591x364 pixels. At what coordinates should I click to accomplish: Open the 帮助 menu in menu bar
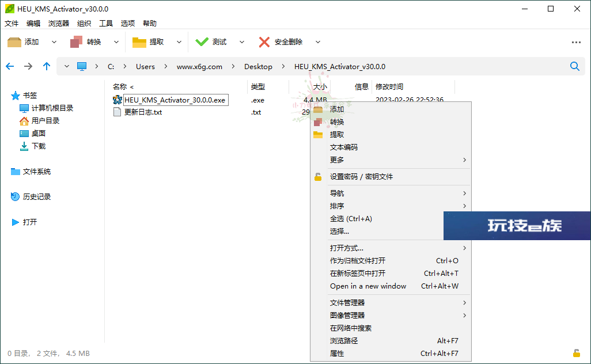click(150, 24)
